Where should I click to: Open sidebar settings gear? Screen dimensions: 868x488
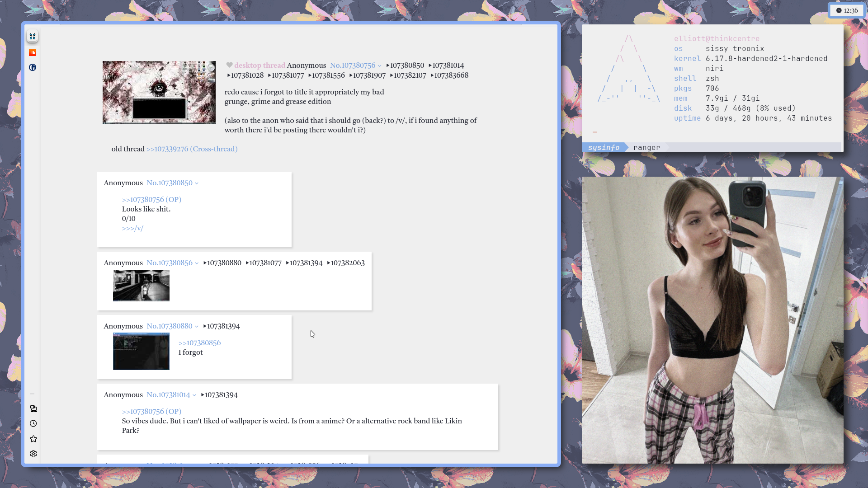click(33, 454)
